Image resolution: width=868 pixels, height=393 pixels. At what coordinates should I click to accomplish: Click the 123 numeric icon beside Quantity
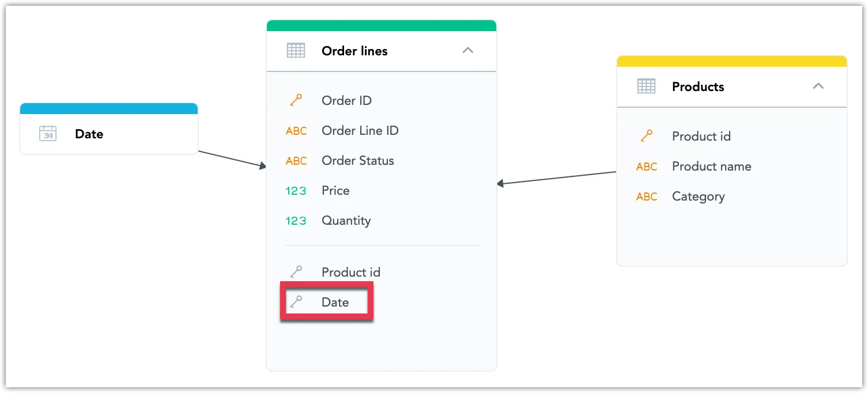point(296,220)
